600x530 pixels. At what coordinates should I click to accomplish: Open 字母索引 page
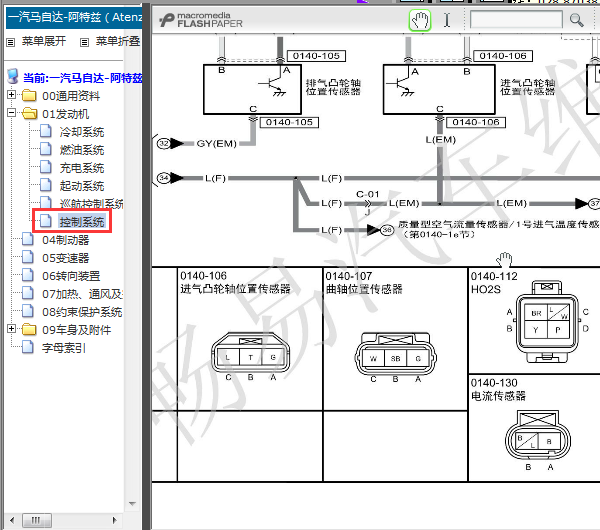pos(64,348)
